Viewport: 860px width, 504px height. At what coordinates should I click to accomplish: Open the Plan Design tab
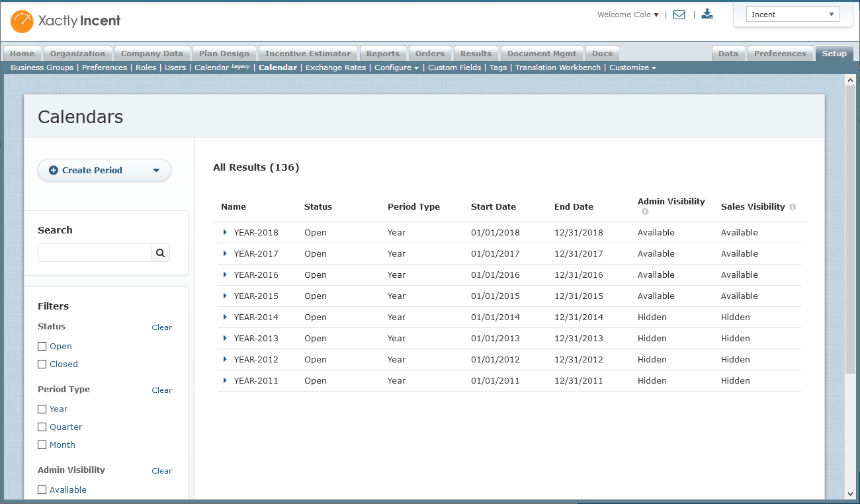[224, 54]
